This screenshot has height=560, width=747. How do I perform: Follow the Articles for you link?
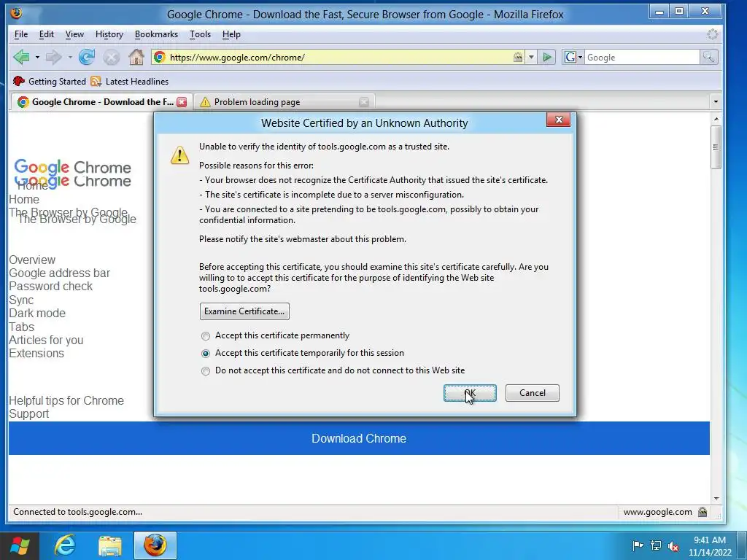click(x=46, y=340)
